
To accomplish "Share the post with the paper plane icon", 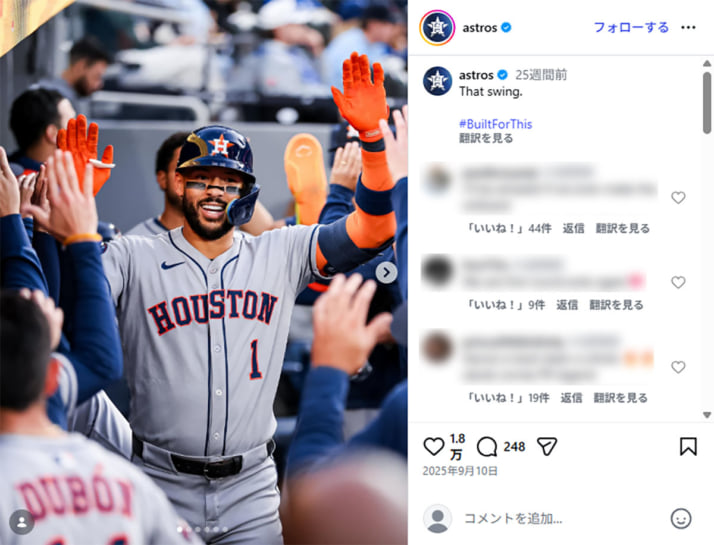I will tap(547, 447).
